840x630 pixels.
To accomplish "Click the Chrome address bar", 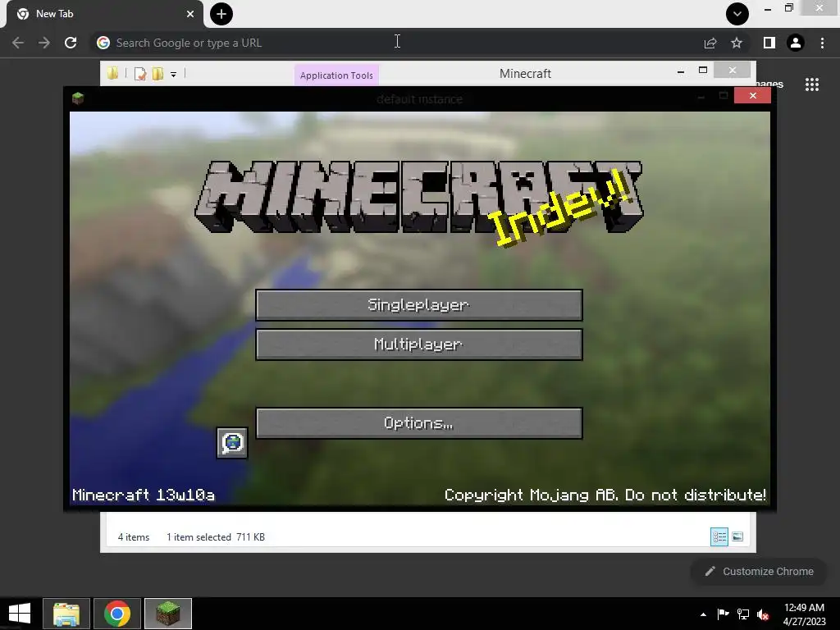I will tap(398, 43).
